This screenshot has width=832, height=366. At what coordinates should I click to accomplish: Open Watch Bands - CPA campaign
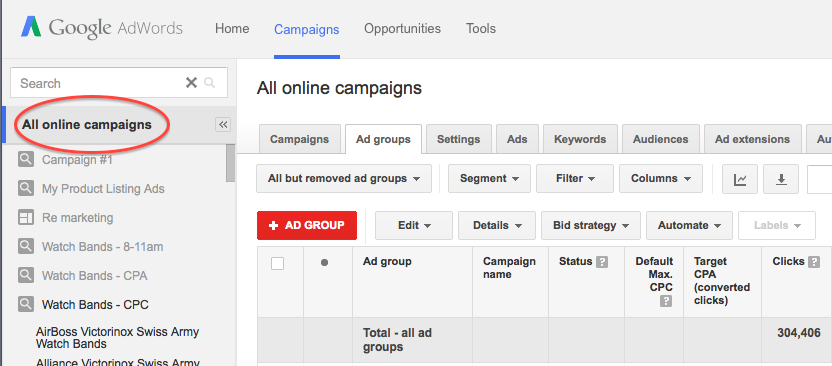pyautogui.click(x=94, y=276)
